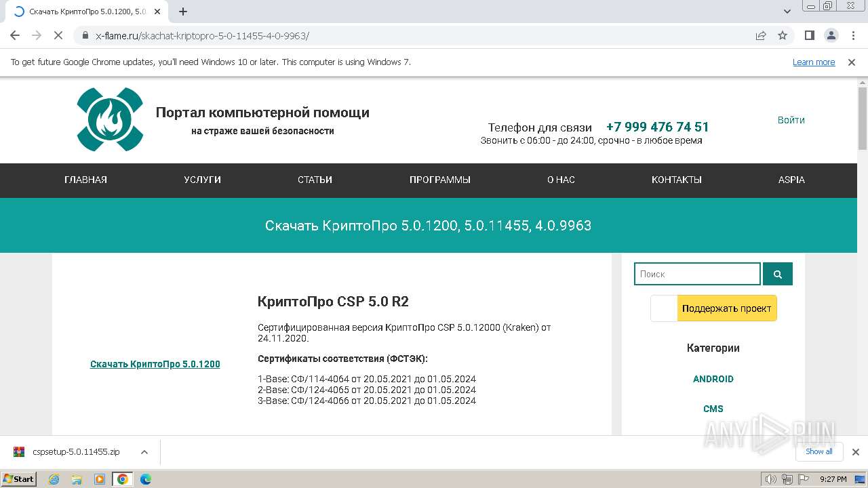Click the browser back arrow
The height and width of the screenshot is (488, 868).
[x=15, y=36]
